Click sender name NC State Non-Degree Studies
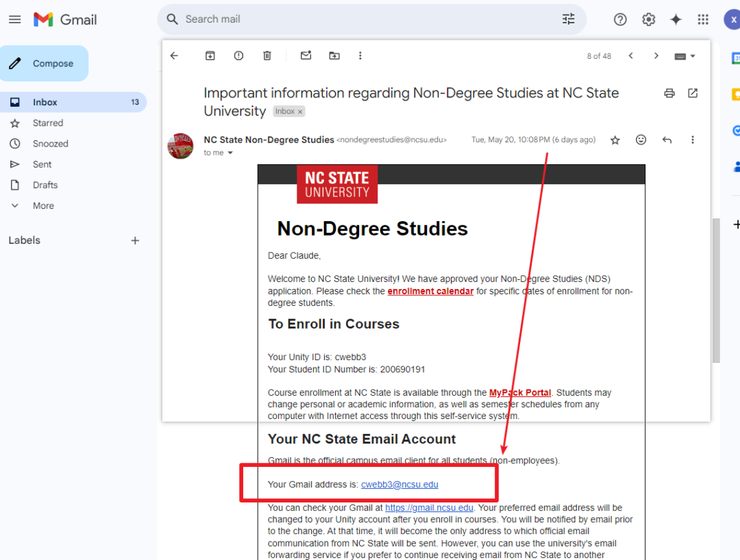The image size is (740, 560). pyautogui.click(x=269, y=140)
